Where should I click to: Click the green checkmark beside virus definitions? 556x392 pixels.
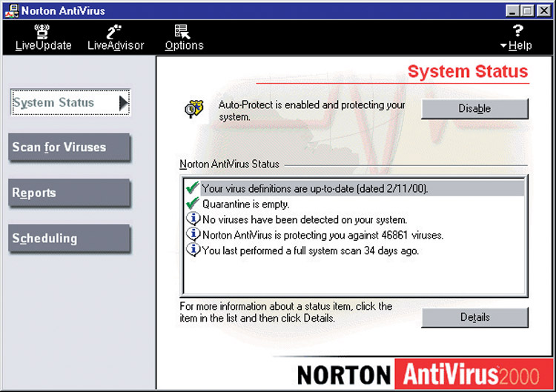193,187
